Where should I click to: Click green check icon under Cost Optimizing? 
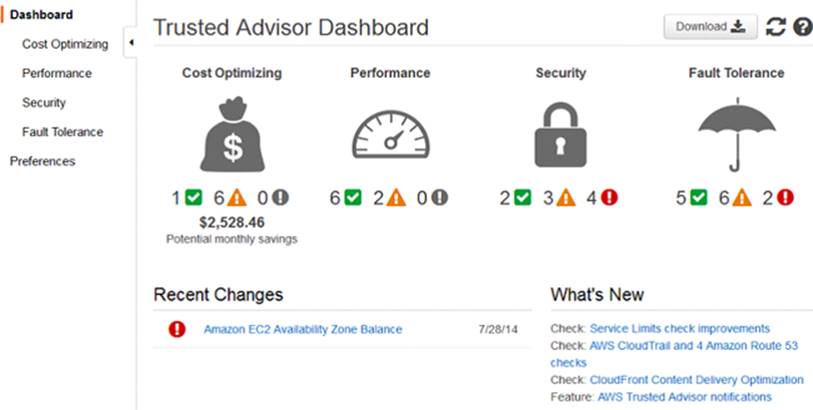[194, 197]
